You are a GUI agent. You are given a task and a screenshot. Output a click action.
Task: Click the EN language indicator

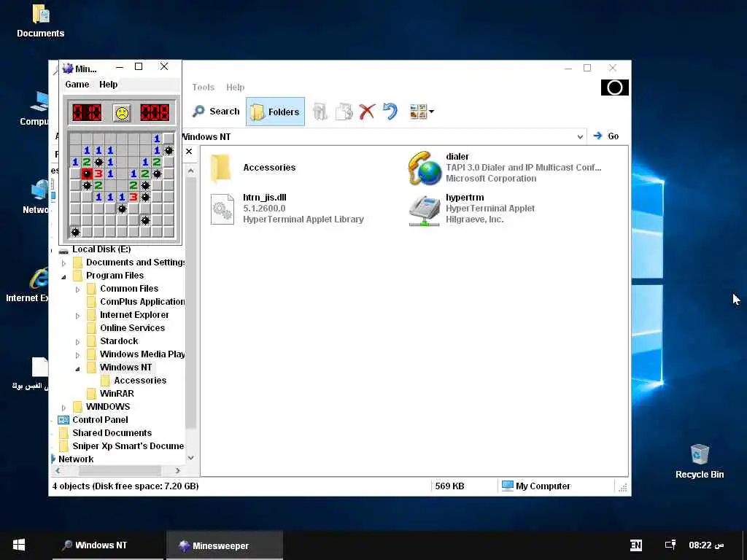click(636, 545)
